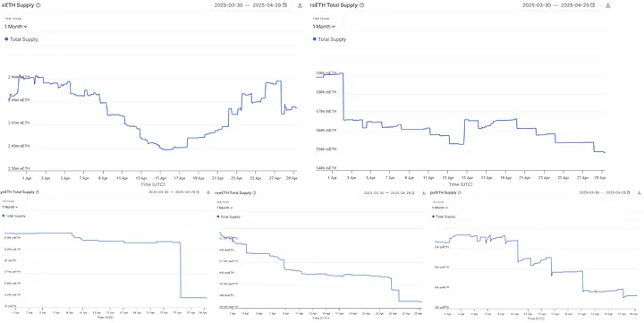The height and width of the screenshot is (323, 644).
Task: Open calendar icon in pufETH Supply date range
Action: (x=629, y=192)
